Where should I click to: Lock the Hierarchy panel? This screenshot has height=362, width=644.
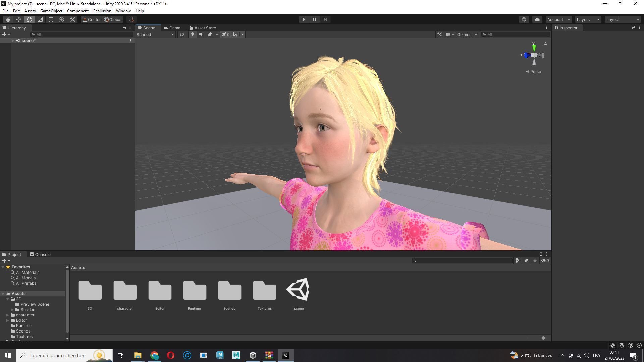[124, 28]
